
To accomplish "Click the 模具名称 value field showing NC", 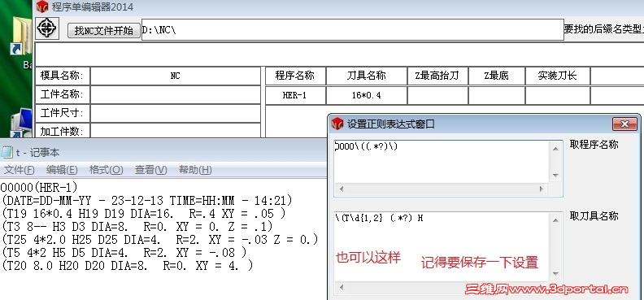I will 176,76.
